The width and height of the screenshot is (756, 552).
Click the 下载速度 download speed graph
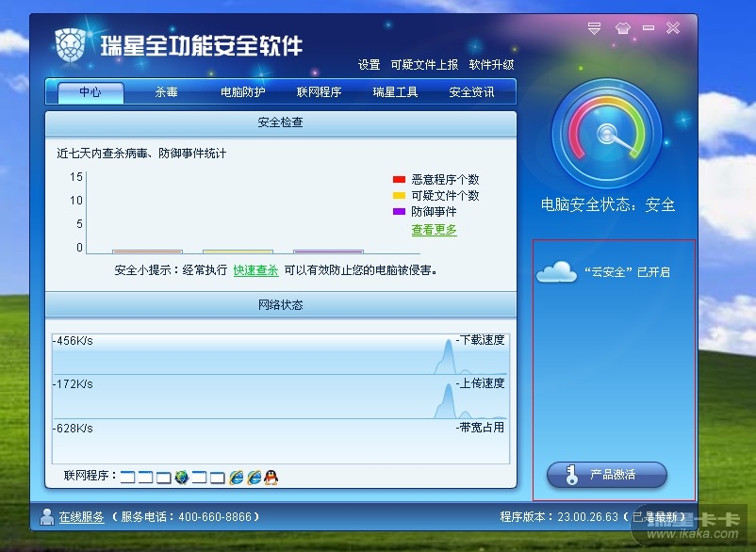[281, 354]
